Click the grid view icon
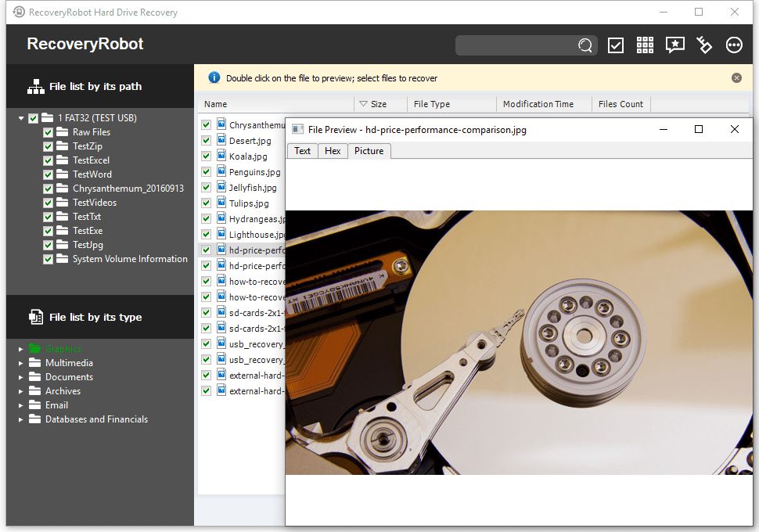The image size is (759, 532). click(645, 45)
